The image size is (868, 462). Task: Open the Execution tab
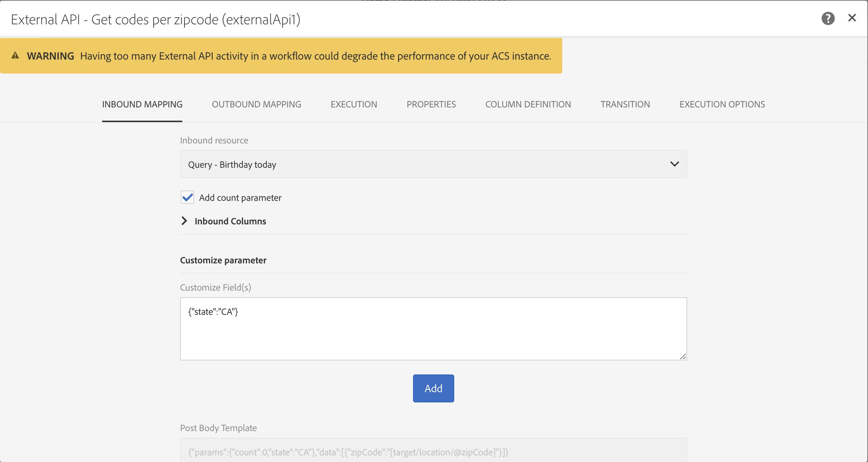[x=354, y=104]
